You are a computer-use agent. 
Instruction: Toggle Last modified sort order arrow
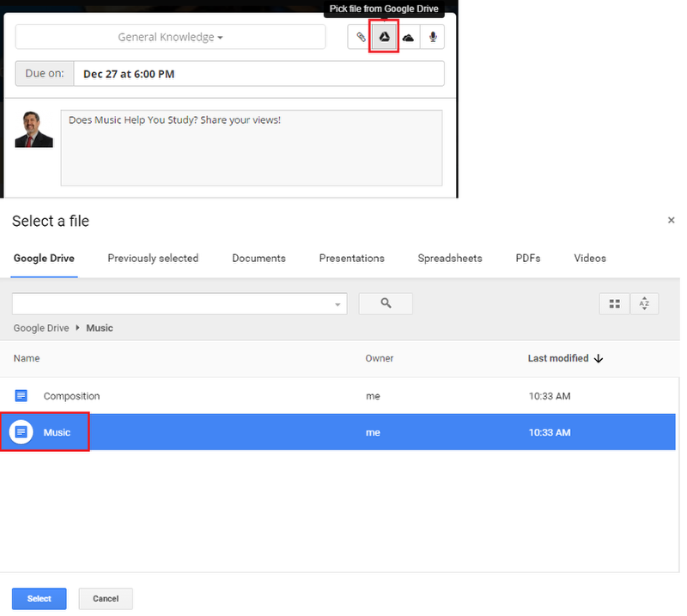click(x=599, y=358)
